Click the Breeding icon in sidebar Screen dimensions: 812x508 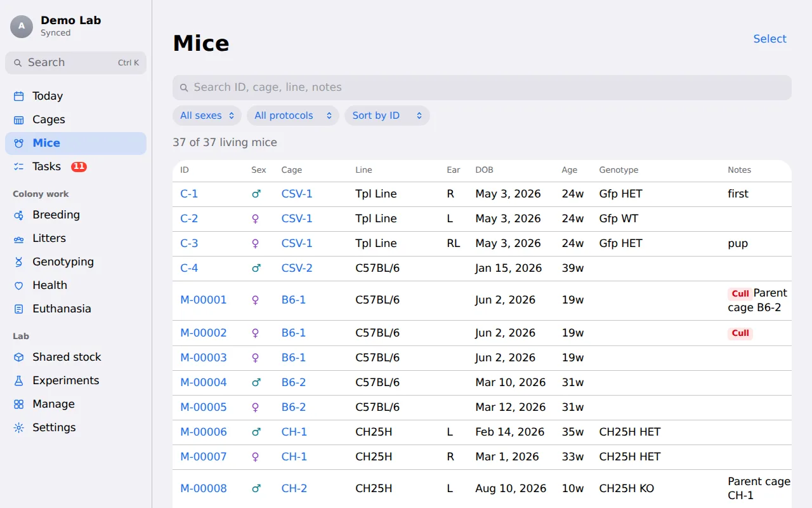click(x=19, y=215)
